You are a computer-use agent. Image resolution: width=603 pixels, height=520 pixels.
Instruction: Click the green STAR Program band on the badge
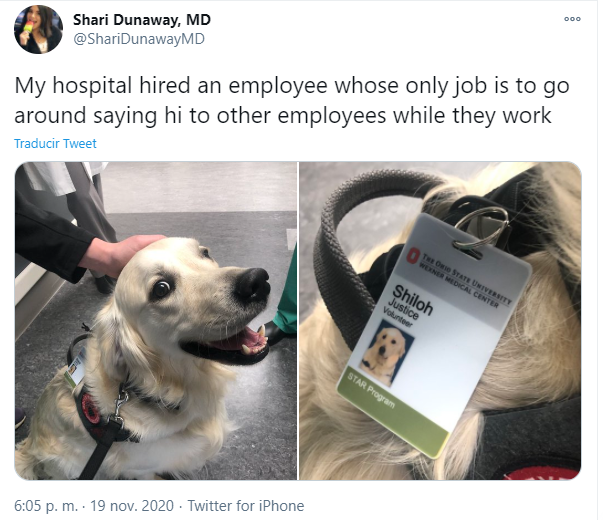(x=392, y=410)
